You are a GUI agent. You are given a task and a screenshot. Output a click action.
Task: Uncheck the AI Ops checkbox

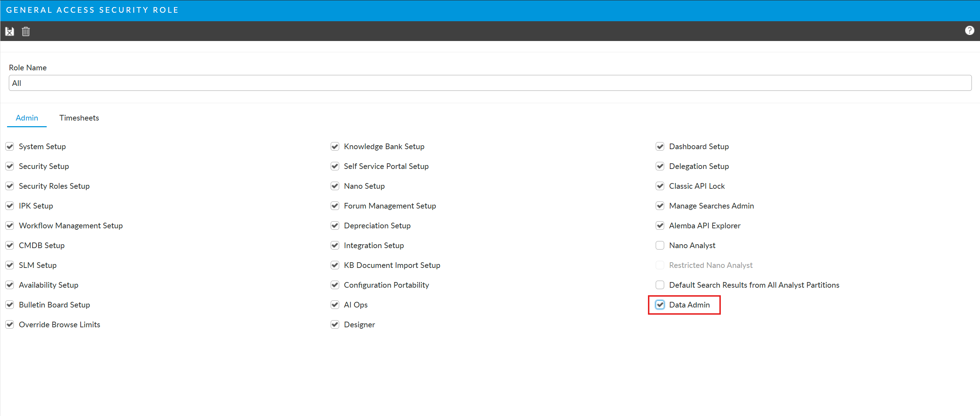coord(335,305)
